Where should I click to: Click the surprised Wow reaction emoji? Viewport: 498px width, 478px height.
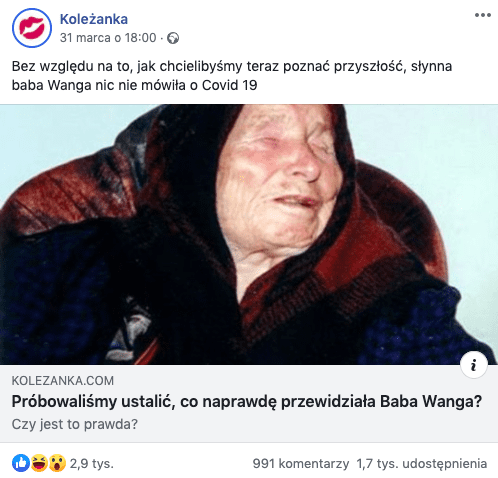pyautogui.click(x=57, y=463)
